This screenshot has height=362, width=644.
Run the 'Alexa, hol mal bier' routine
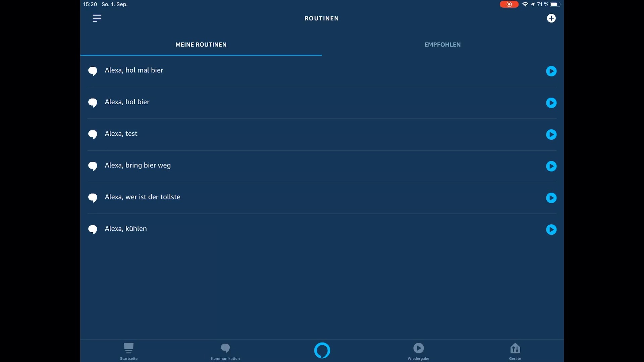click(x=551, y=71)
